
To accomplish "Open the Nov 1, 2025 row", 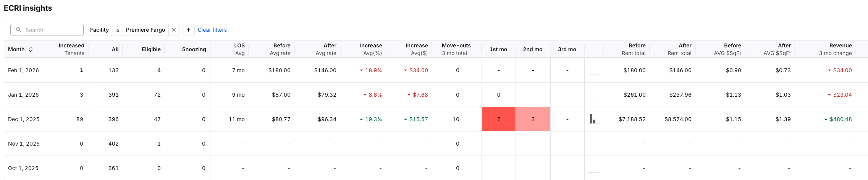I will click(24, 144).
